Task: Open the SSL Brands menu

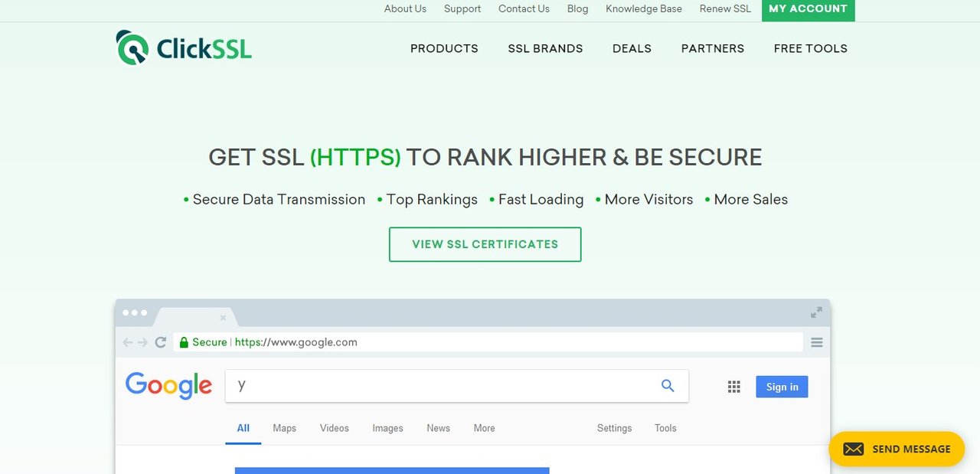Action: pos(545,48)
